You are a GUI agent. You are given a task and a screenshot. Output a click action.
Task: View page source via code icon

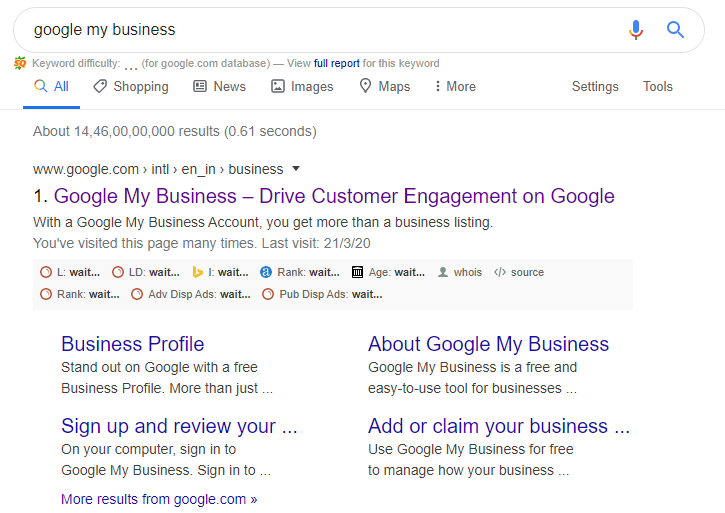point(500,272)
